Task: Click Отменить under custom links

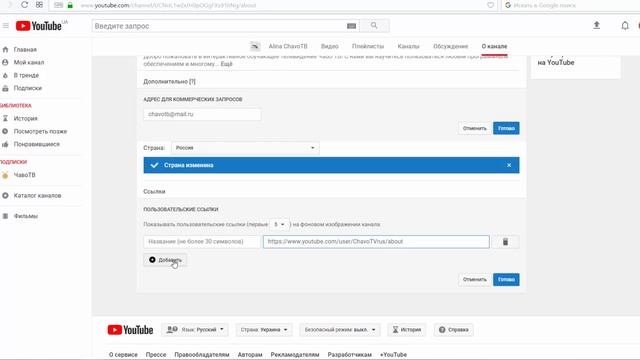Action: tap(475, 280)
